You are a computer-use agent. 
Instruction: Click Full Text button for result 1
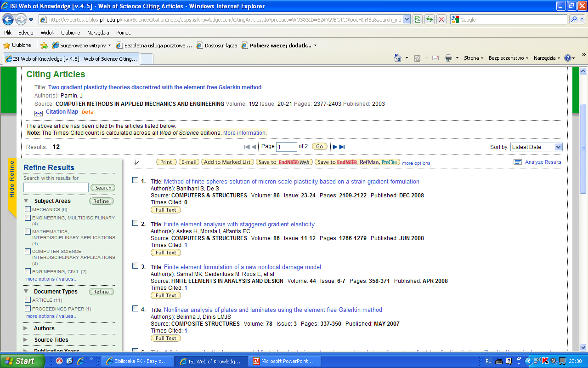pyautogui.click(x=166, y=210)
